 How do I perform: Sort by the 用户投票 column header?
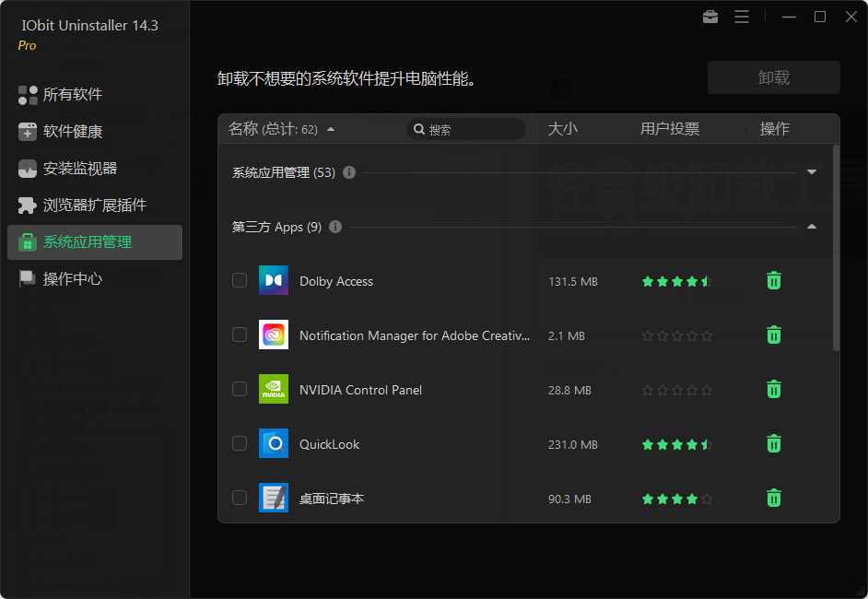[x=670, y=129]
